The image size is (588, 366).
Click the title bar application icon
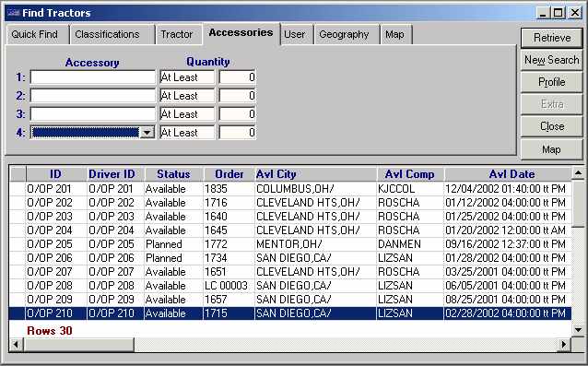pyautogui.click(x=14, y=13)
